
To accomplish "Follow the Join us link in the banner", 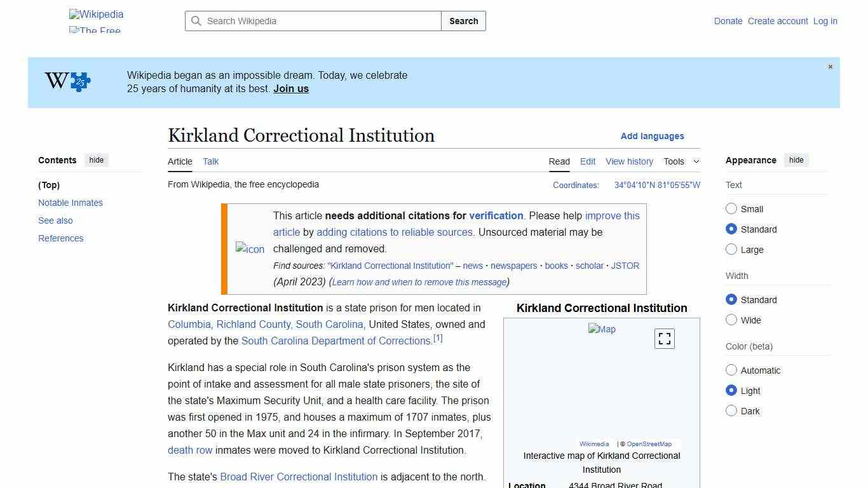I will [x=290, y=88].
